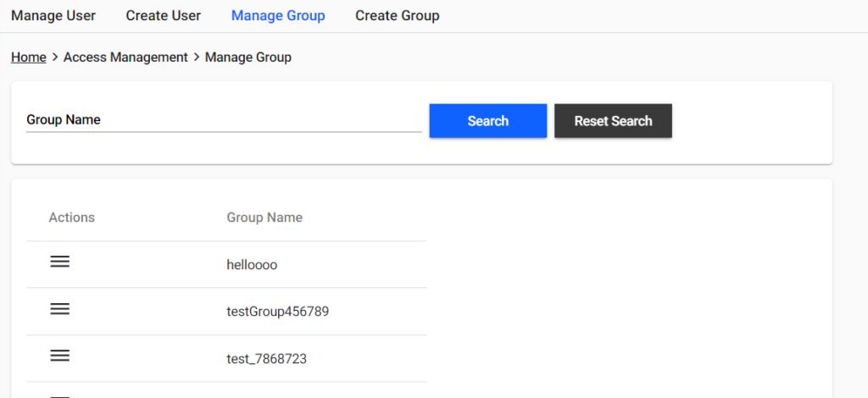Click chevron between Home and Access Management

click(55, 57)
